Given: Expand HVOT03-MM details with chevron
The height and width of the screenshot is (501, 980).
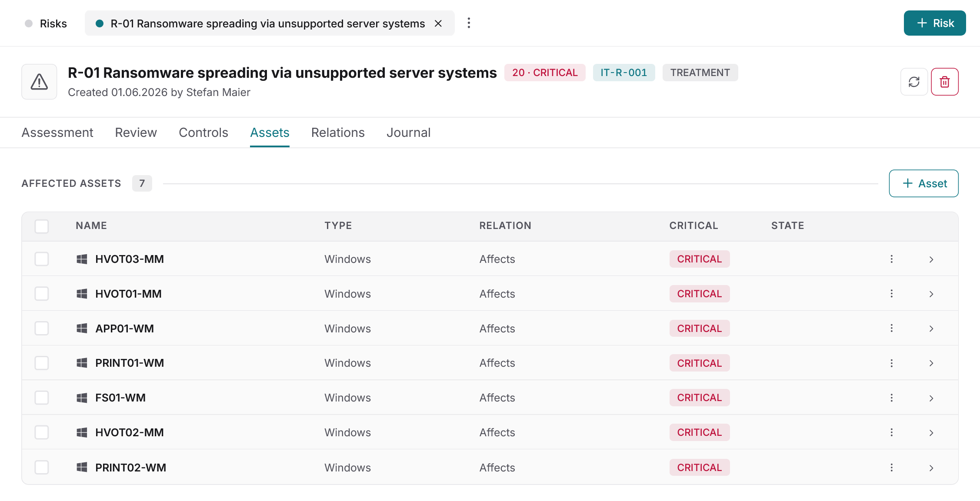Looking at the screenshot, I should pos(931,259).
